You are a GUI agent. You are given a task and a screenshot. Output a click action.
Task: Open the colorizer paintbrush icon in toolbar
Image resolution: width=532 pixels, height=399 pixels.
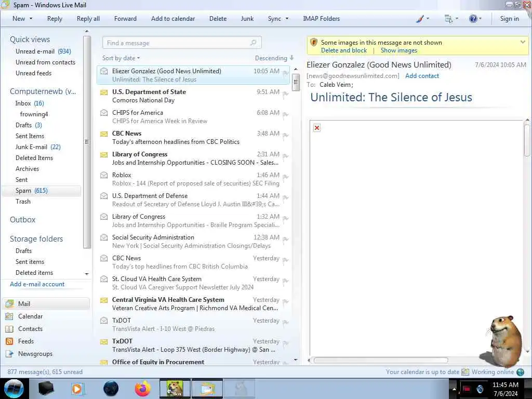tap(420, 19)
